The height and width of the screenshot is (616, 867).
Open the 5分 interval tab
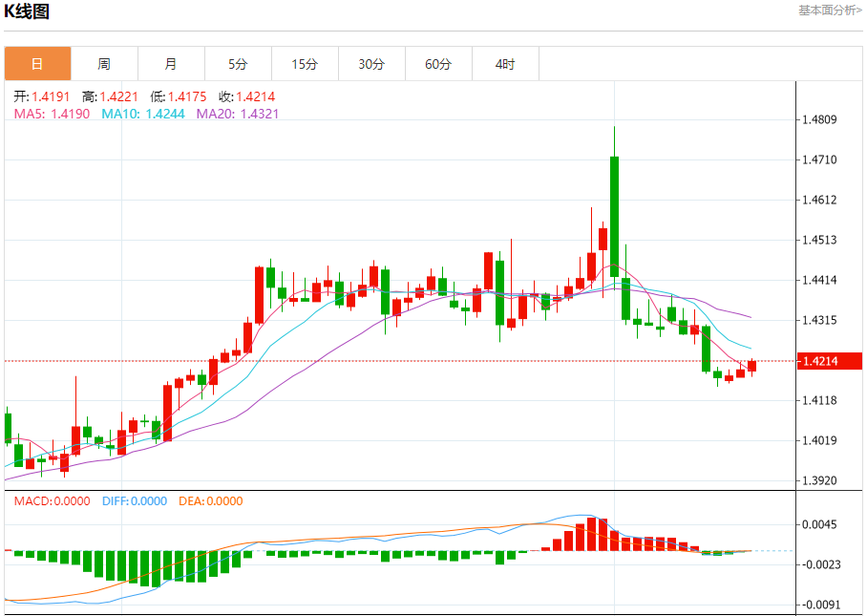click(x=239, y=64)
